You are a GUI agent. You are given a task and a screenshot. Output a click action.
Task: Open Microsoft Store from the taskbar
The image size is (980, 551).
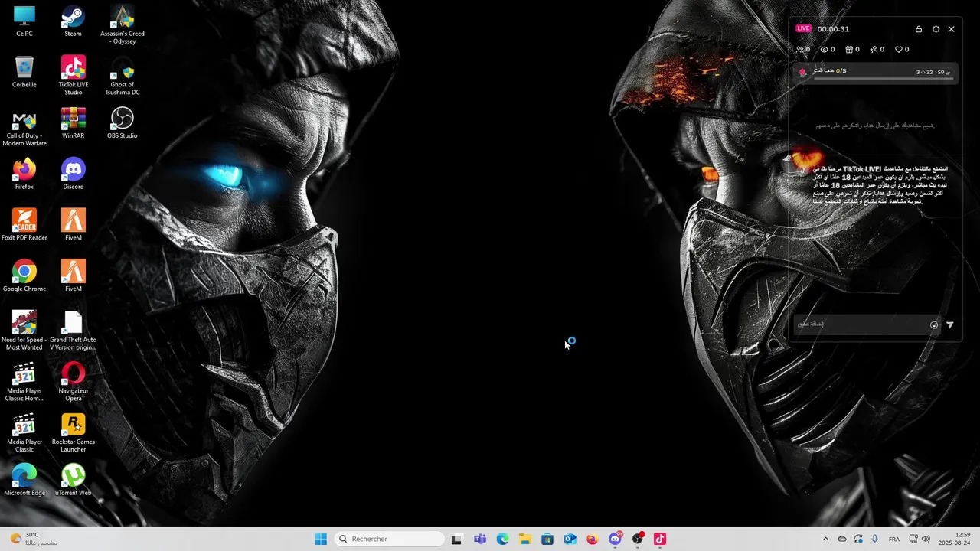click(x=547, y=539)
